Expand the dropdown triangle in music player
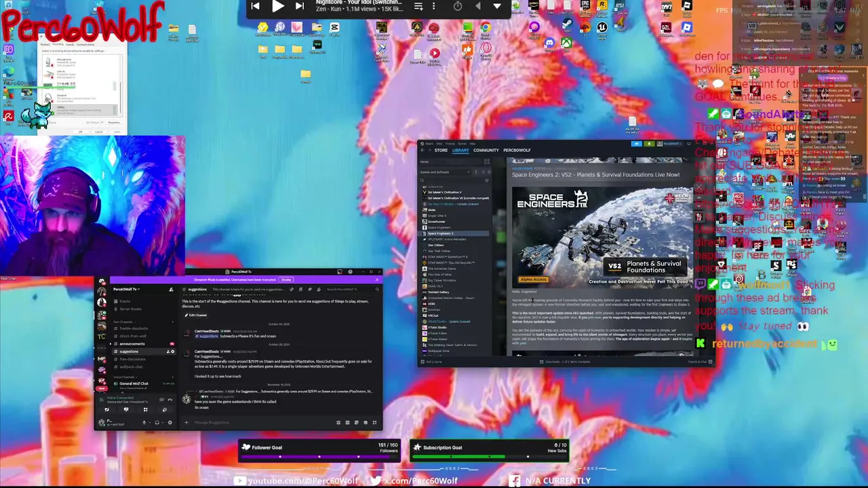This screenshot has height=488, width=868. 497,6
